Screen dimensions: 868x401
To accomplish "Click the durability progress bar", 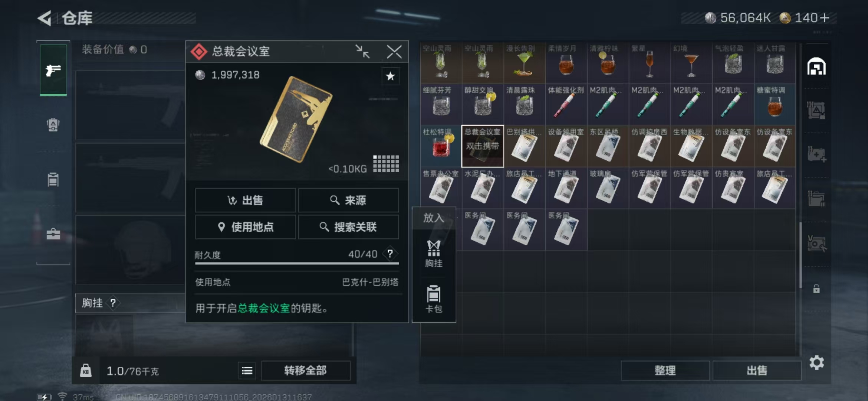I will point(297,263).
